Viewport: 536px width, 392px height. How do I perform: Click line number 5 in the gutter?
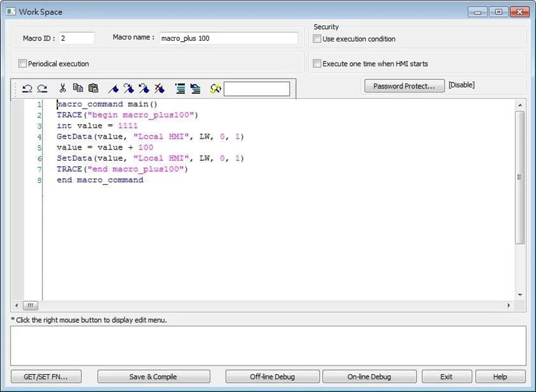[x=40, y=148]
